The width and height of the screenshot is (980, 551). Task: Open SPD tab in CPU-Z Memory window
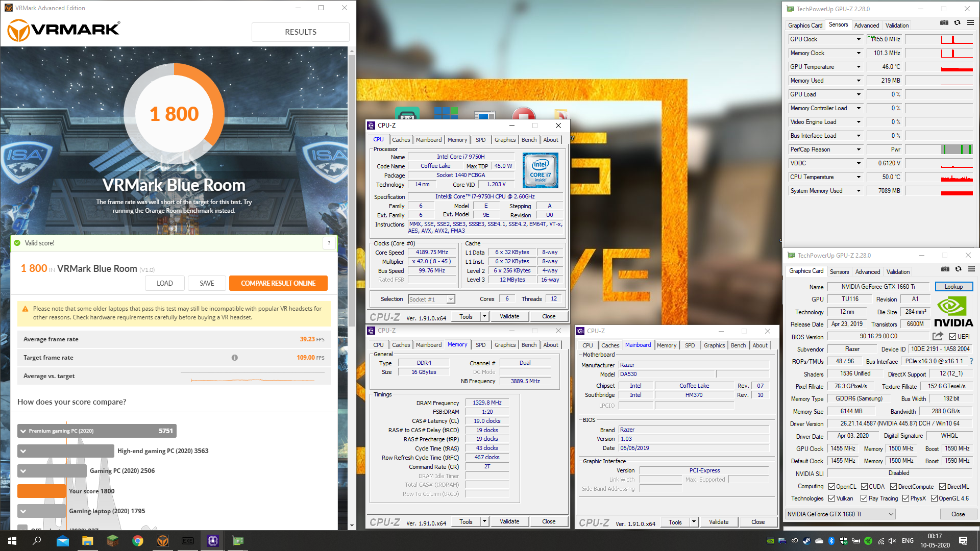(480, 345)
